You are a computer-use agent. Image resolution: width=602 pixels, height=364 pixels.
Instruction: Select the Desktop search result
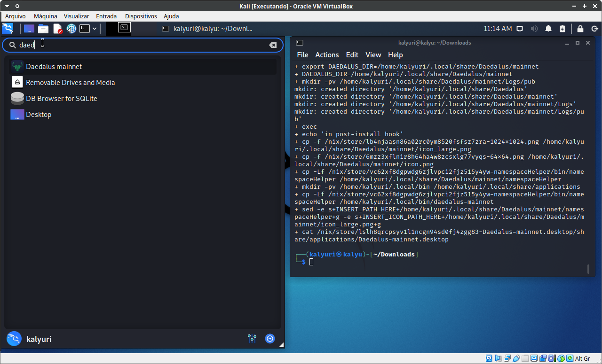point(144,115)
